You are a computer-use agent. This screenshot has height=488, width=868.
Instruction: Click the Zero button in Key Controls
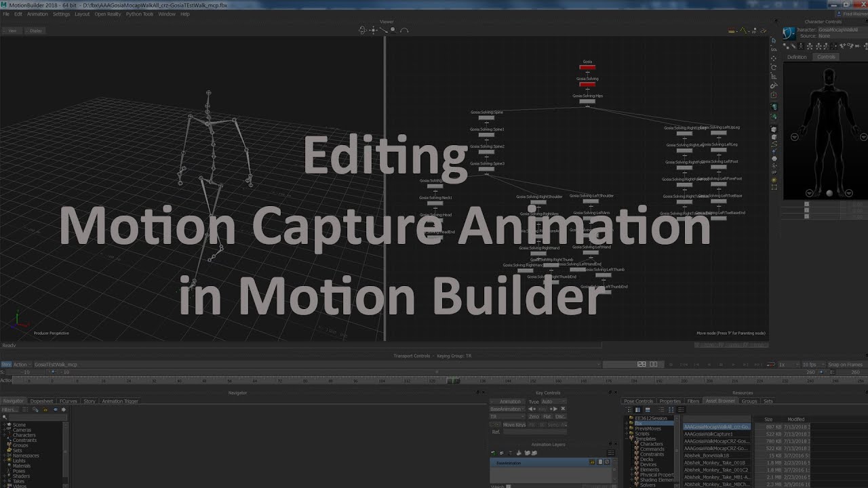point(534,417)
